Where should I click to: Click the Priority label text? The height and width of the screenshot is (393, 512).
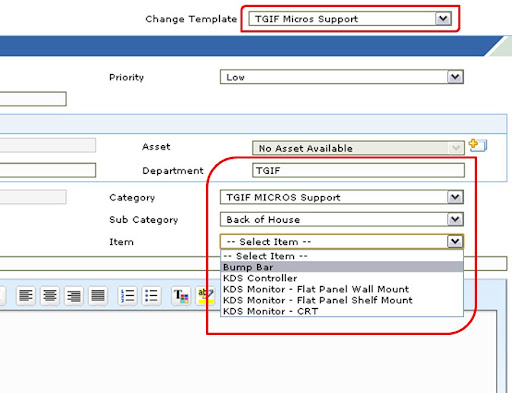coord(126,77)
